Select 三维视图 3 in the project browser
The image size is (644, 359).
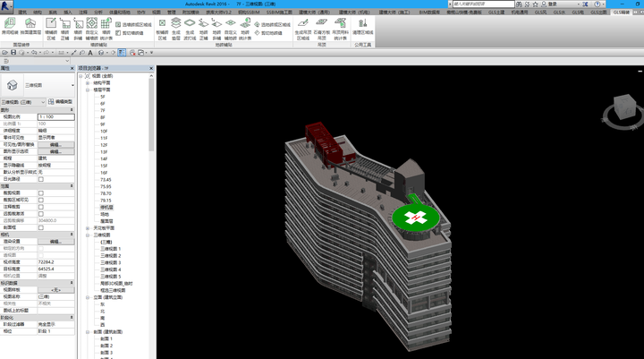coord(111,263)
